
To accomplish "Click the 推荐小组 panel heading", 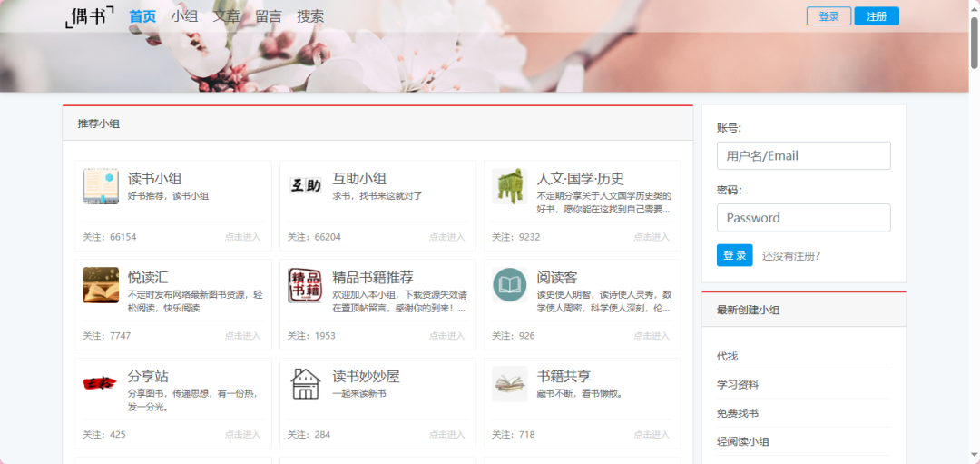I will click(99, 123).
